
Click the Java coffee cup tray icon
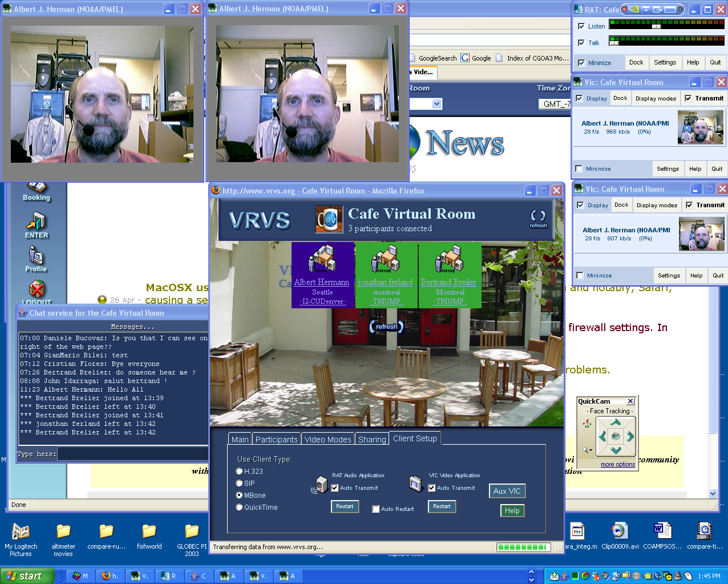click(564, 576)
